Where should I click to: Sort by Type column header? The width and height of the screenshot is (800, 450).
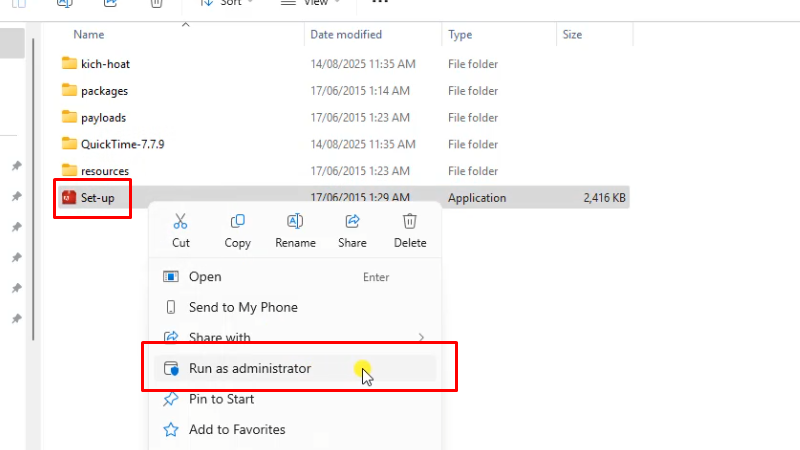tap(460, 34)
